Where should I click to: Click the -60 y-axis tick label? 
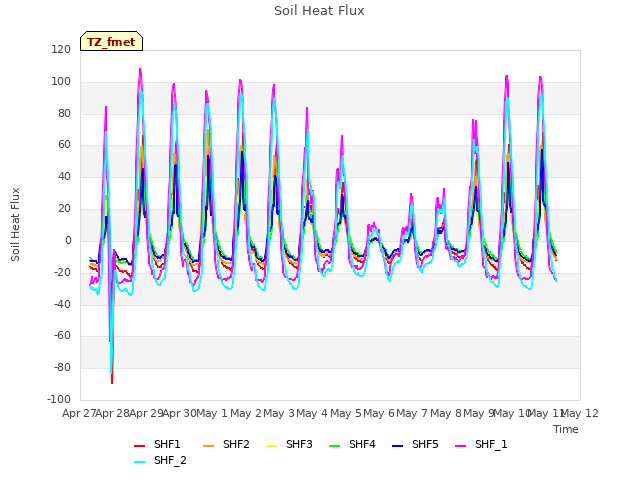pyautogui.click(x=62, y=336)
